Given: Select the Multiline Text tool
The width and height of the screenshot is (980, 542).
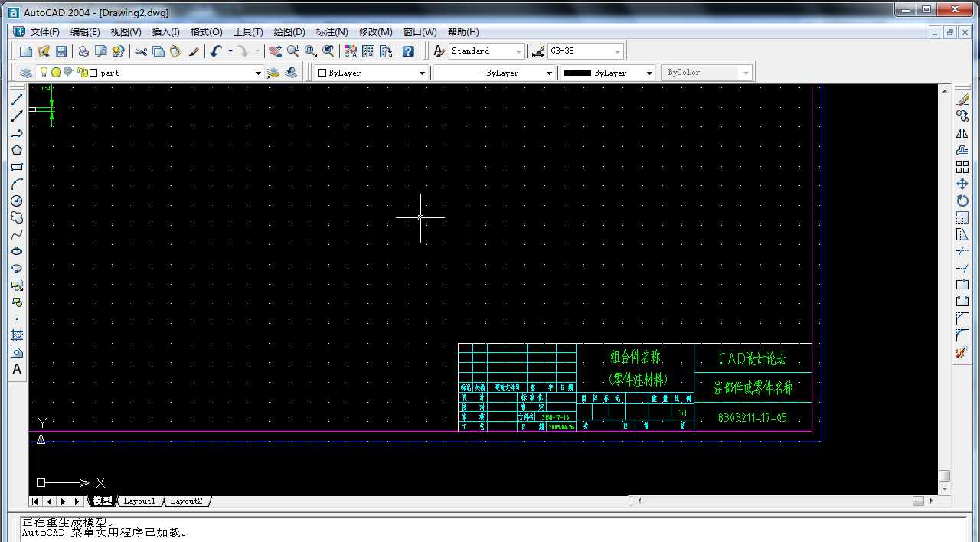Looking at the screenshot, I should (17, 369).
